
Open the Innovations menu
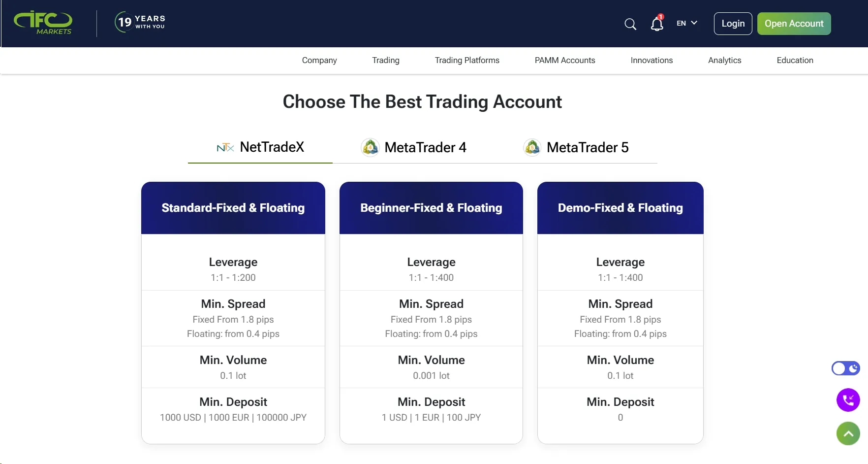[x=651, y=60]
